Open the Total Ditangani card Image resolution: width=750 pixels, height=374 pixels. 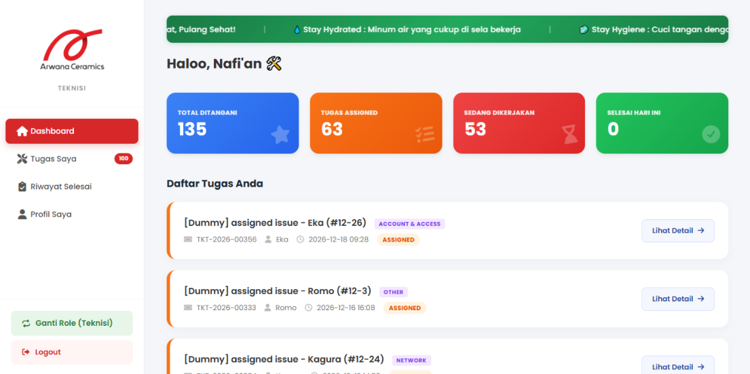pos(232,123)
